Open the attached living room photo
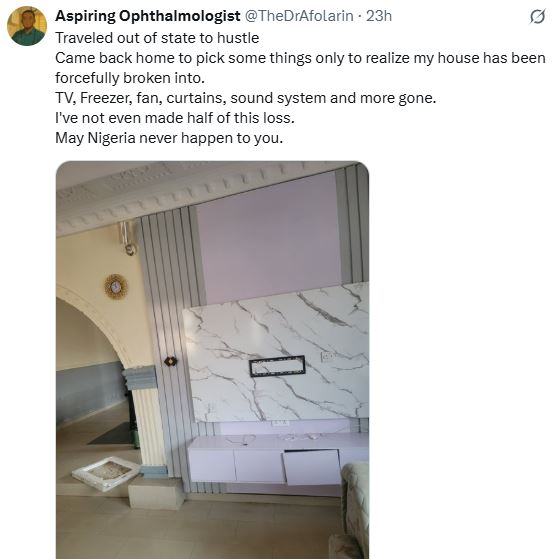 pos(212,360)
